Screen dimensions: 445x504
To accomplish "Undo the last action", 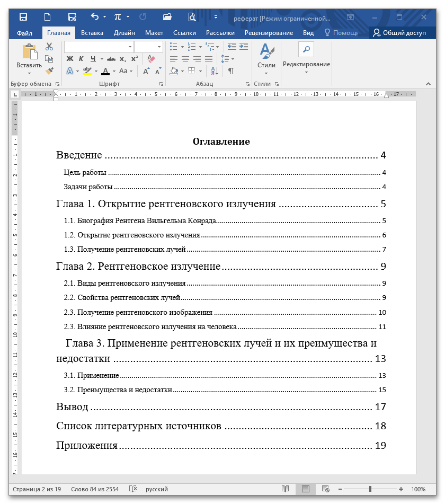I will [95, 17].
